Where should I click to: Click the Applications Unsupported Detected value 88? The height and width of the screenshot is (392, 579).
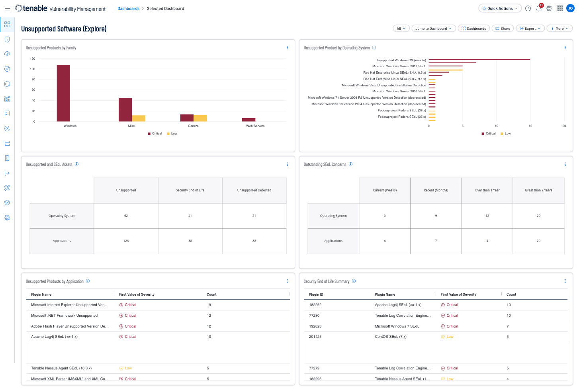[x=254, y=241]
